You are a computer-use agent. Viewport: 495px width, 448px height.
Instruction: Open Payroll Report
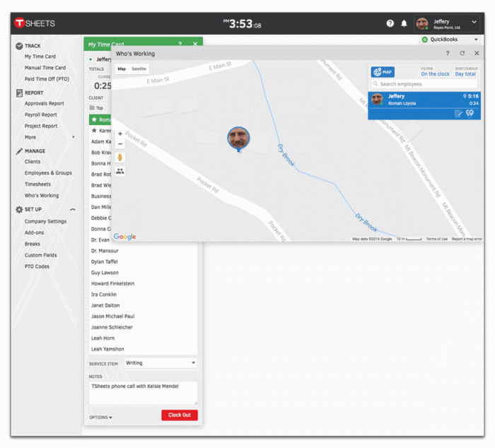(41, 115)
